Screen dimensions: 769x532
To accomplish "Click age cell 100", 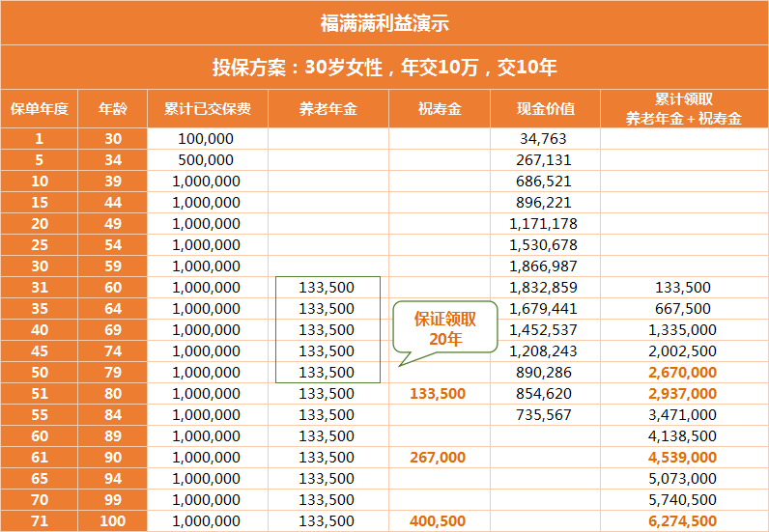I will pos(113,521).
